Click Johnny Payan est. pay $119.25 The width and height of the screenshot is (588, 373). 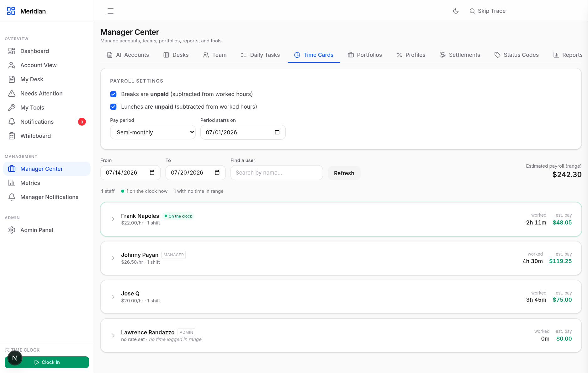click(560, 261)
